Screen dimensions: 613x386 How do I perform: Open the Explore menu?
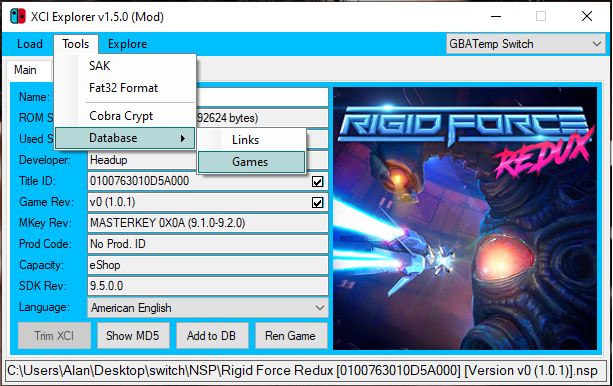[127, 44]
